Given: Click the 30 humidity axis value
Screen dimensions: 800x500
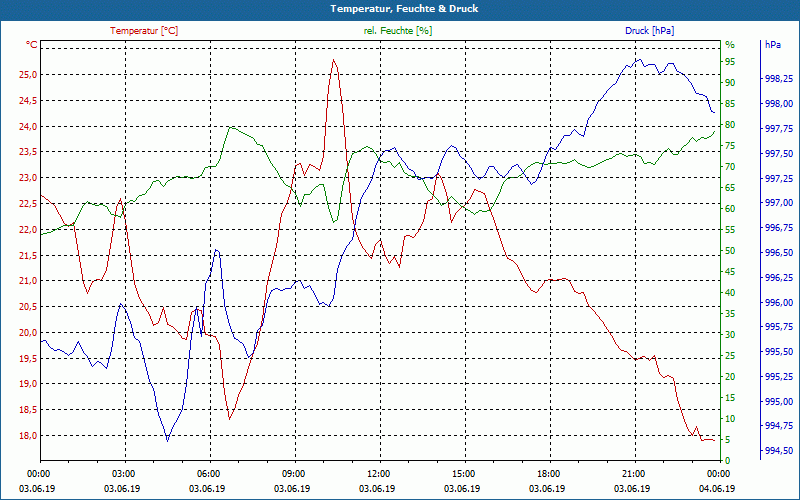Looking at the screenshot, I should [730, 335].
